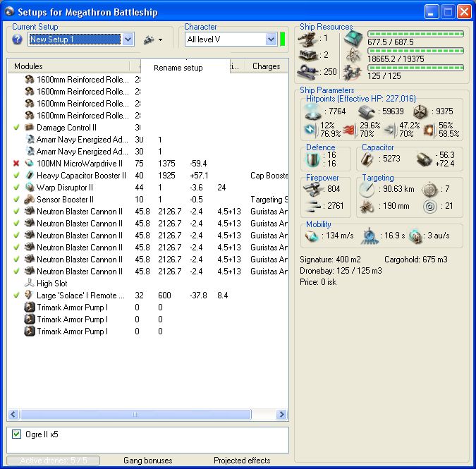Click the align time icon showing 16.9 s
476x469 pixels.
click(x=370, y=236)
